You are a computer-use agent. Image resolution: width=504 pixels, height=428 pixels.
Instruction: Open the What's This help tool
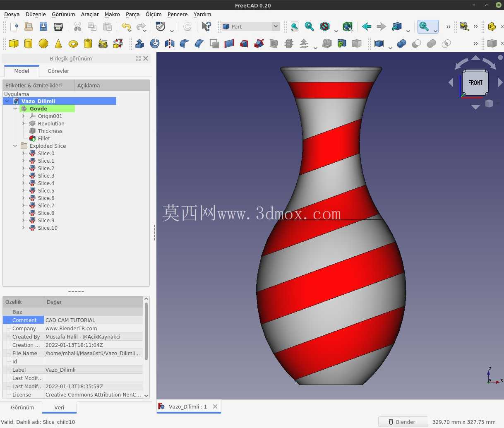click(x=206, y=26)
